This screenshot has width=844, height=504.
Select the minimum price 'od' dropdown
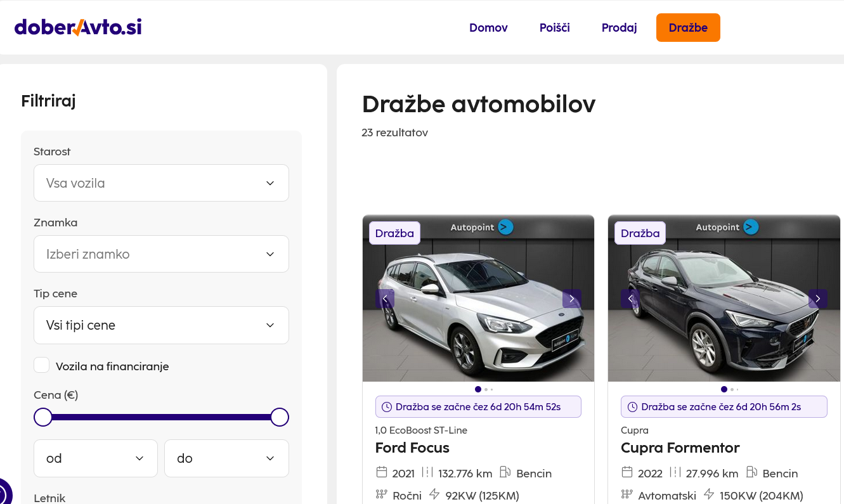(x=95, y=458)
